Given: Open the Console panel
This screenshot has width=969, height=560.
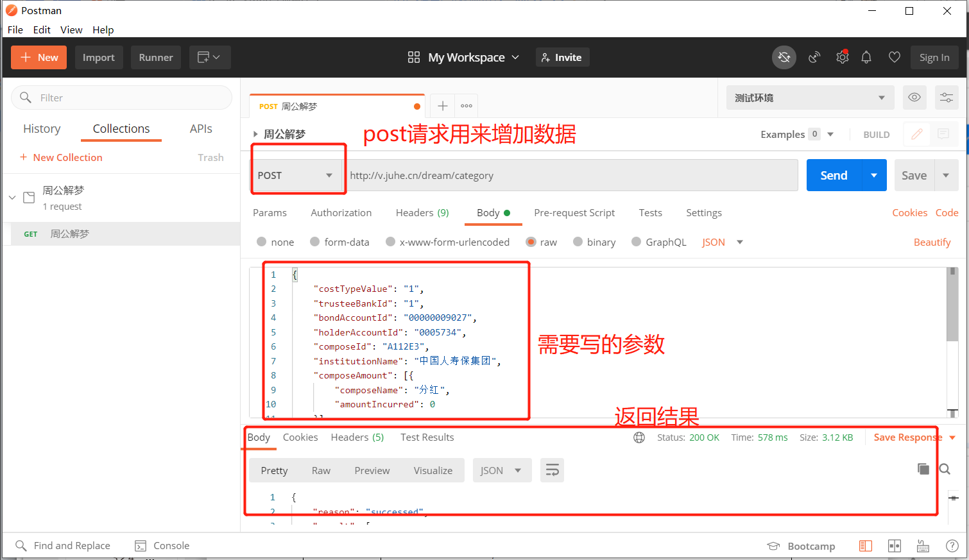Looking at the screenshot, I should pos(162,546).
